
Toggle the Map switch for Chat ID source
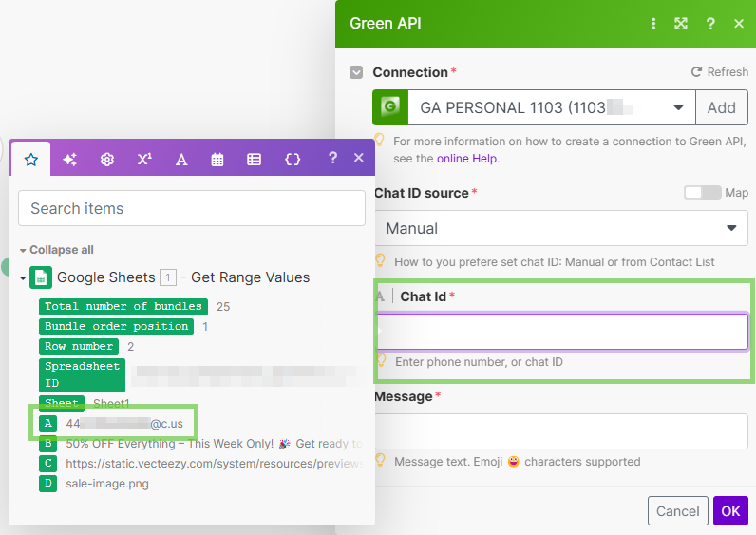tap(702, 193)
